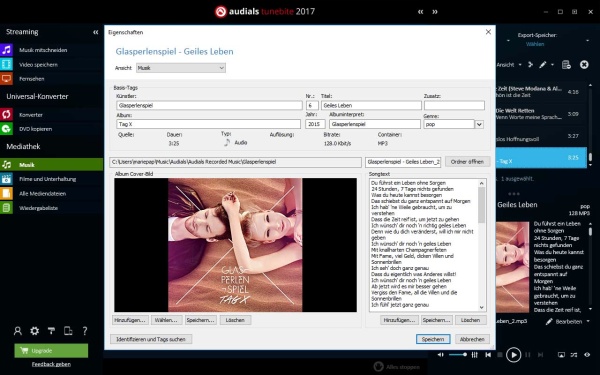Toggle the eye visibility icon in the player
This screenshot has height=375, width=600.
click(x=587, y=355)
